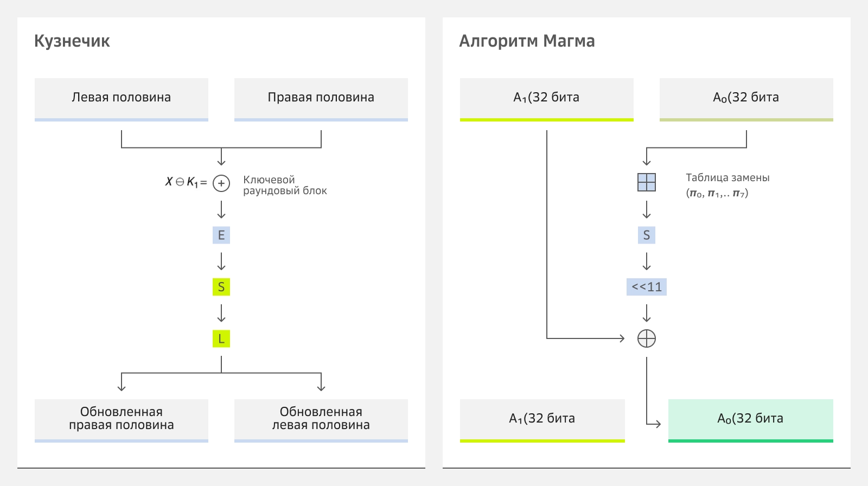This screenshot has height=486, width=868.
Task: Click the circled plus XOR icon in Кузнечик
Action: click(221, 183)
